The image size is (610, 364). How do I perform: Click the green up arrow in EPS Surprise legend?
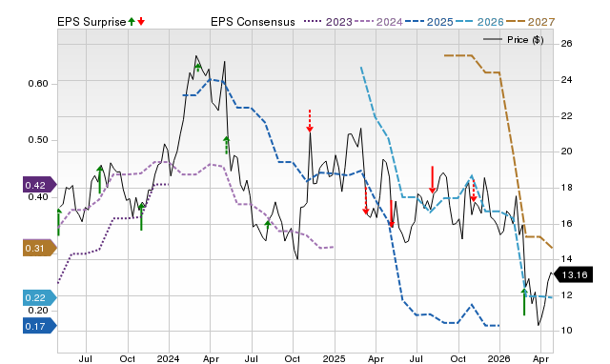click(x=132, y=21)
